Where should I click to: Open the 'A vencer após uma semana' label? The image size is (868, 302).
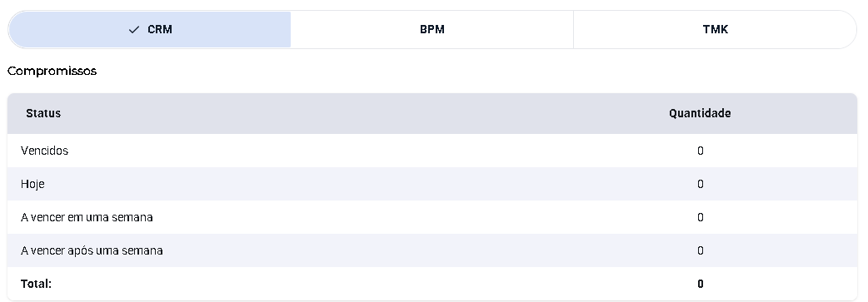tap(92, 250)
